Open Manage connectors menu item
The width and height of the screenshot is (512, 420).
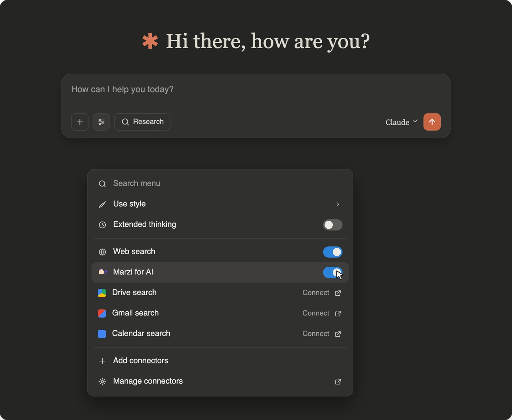[x=220, y=381]
